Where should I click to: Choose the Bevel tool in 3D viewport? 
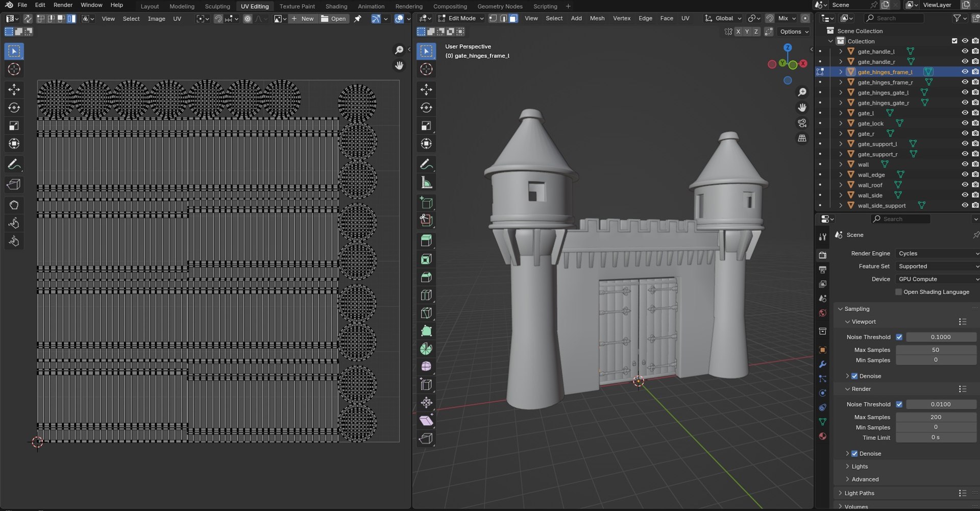pyautogui.click(x=426, y=277)
